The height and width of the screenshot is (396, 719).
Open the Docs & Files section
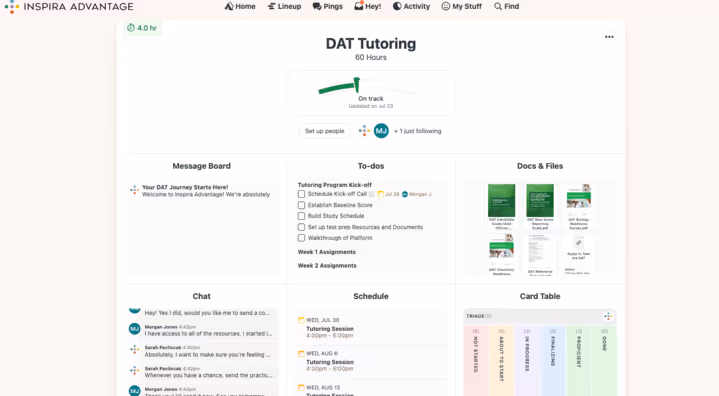click(540, 166)
